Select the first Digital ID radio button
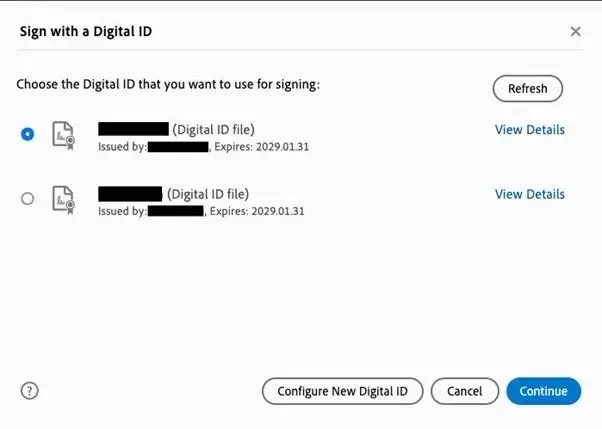The width and height of the screenshot is (602, 429). point(27,134)
